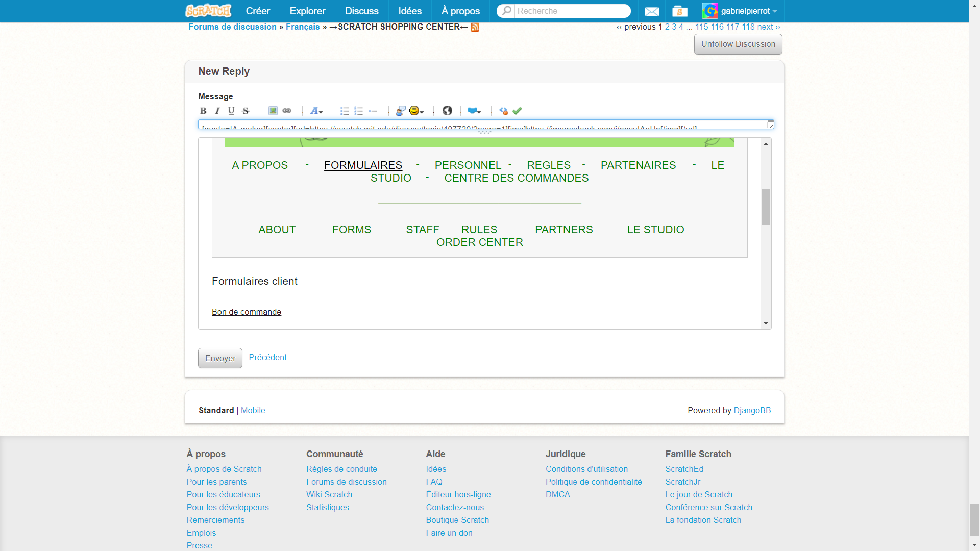Insert a bulleted list
This screenshot has width=980, height=551.
(345, 111)
